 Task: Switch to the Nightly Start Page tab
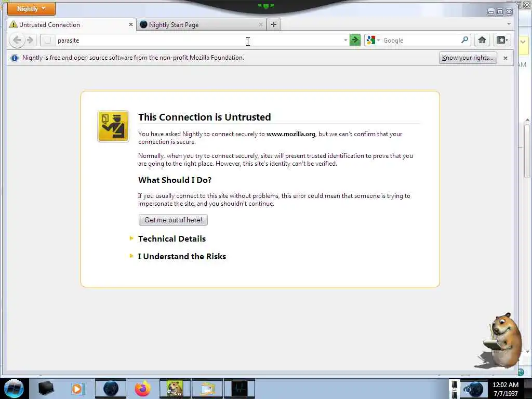(x=201, y=25)
